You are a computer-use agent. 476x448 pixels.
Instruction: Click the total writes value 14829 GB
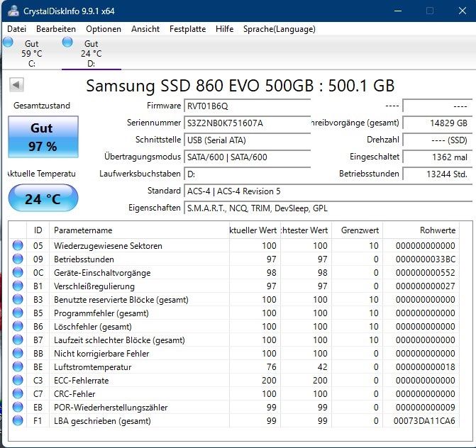coord(437,123)
